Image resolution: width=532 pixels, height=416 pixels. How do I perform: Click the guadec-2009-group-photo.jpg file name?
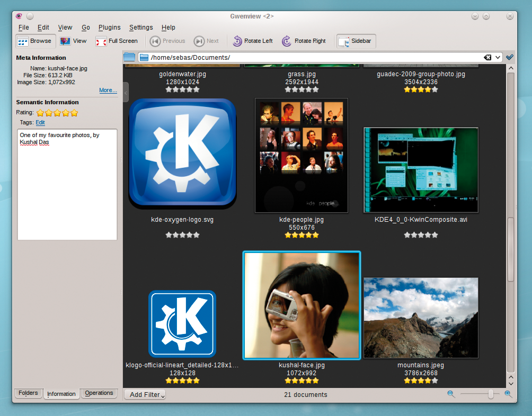tap(421, 74)
